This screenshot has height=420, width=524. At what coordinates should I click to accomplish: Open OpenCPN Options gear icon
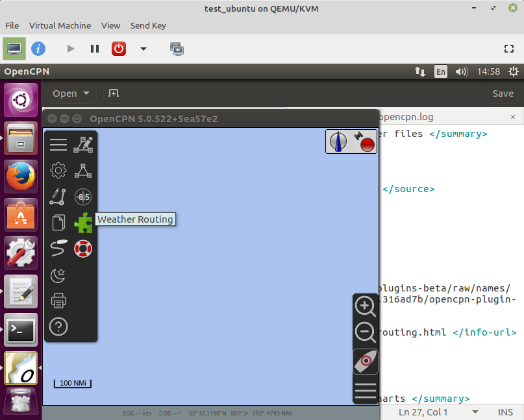[x=58, y=171]
